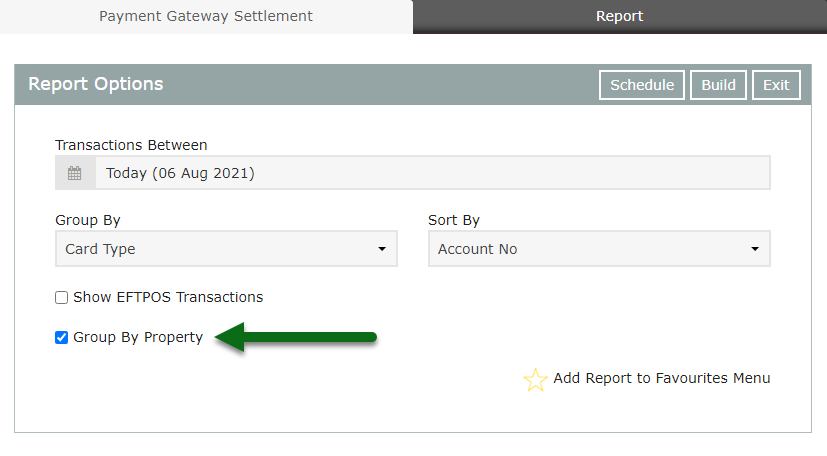Click the Show EFTPOS Transactions label

tap(168, 297)
